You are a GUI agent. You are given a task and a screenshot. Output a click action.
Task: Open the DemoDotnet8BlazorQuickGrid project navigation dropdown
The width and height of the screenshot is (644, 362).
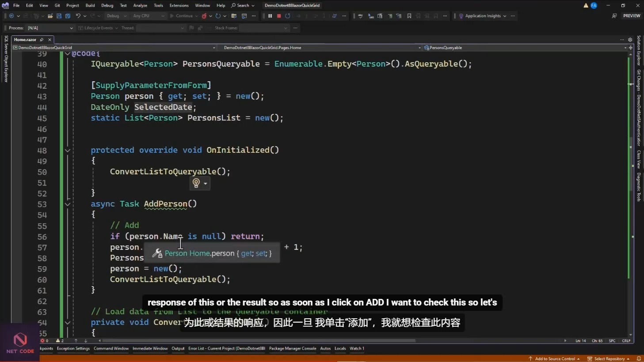[x=114, y=48]
